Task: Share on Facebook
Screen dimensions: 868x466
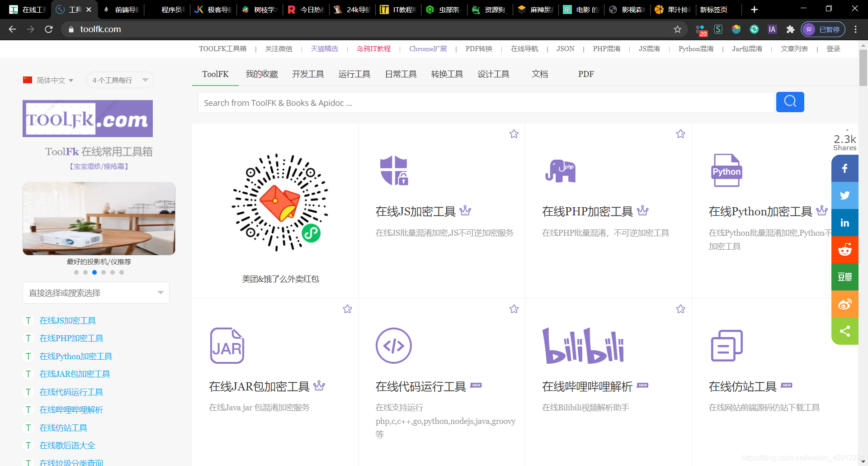Action: tap(844, 168)
